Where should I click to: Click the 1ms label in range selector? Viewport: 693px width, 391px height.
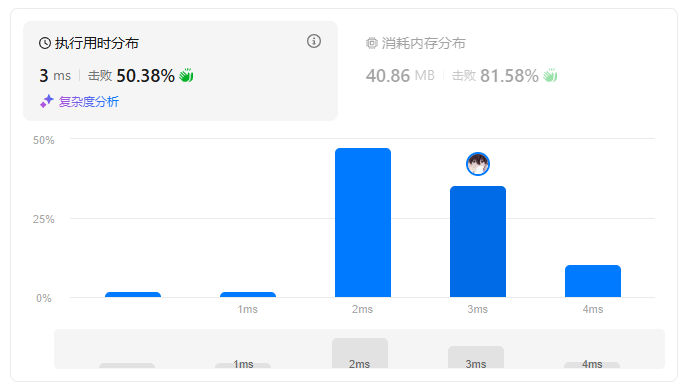click(244, 364)
